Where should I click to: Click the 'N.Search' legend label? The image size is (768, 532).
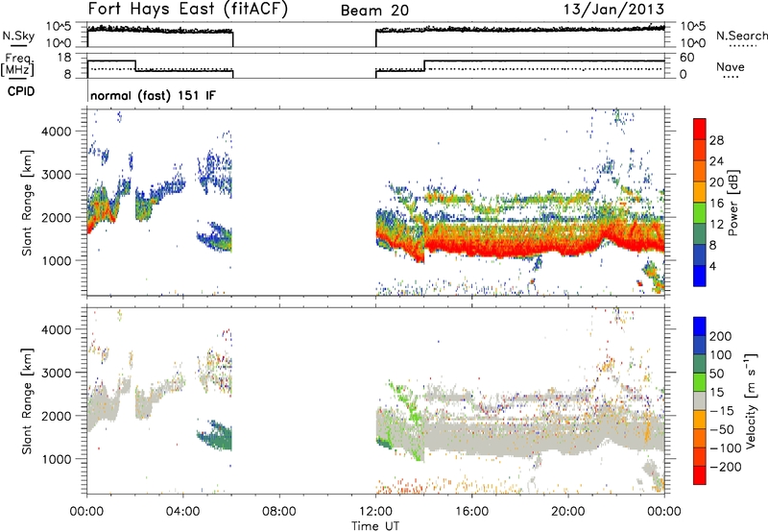(741, 36)
